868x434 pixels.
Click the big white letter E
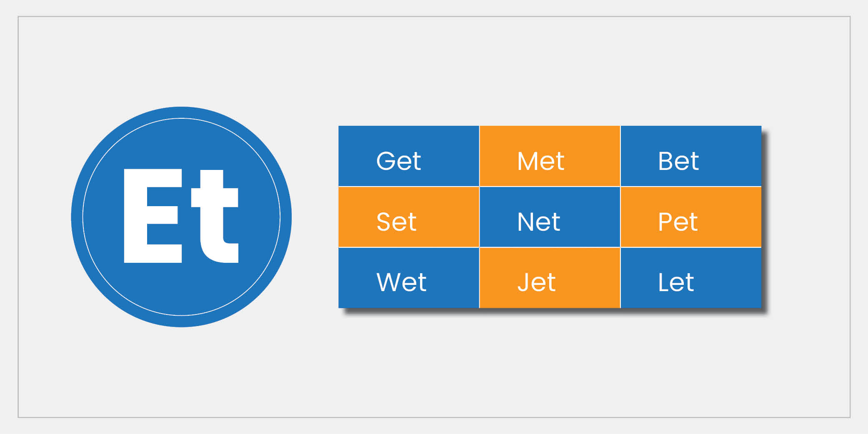pos(153,216)
